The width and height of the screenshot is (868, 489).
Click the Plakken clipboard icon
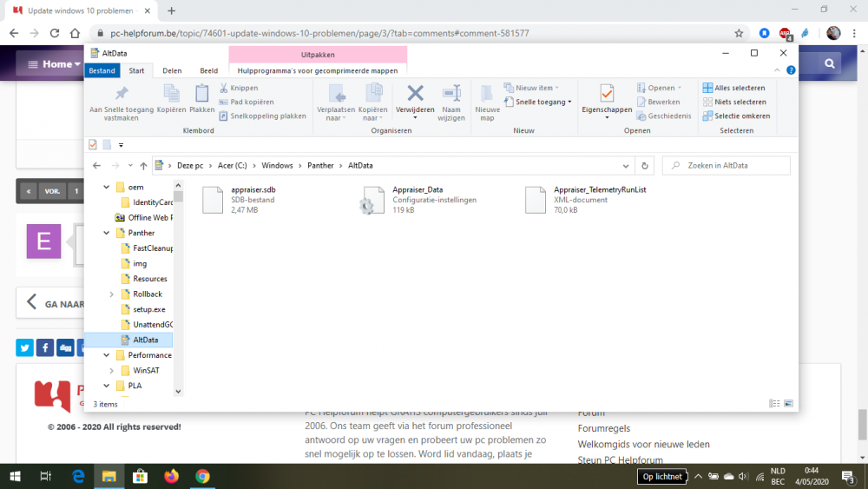pos(201,94)
